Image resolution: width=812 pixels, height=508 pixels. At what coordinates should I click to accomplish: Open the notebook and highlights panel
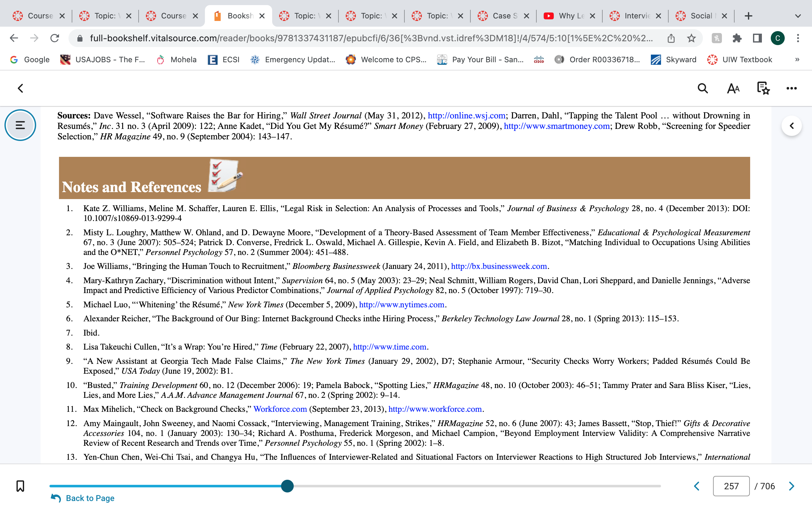[x=763, y=88]
